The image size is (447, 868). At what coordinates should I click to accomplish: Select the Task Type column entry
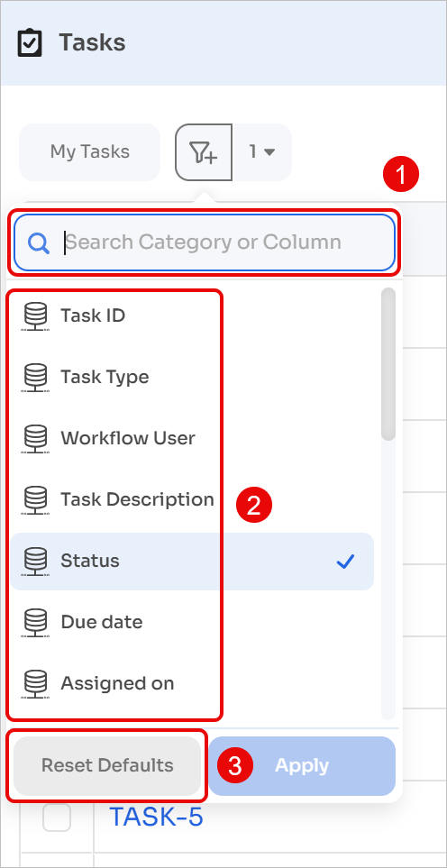pos(192,378)
